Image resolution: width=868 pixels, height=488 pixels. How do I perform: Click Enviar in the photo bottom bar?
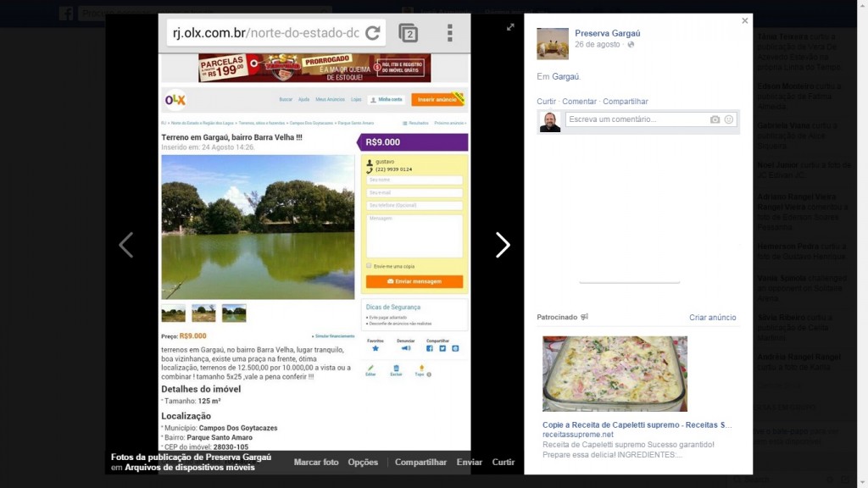(x=470, y=462)
